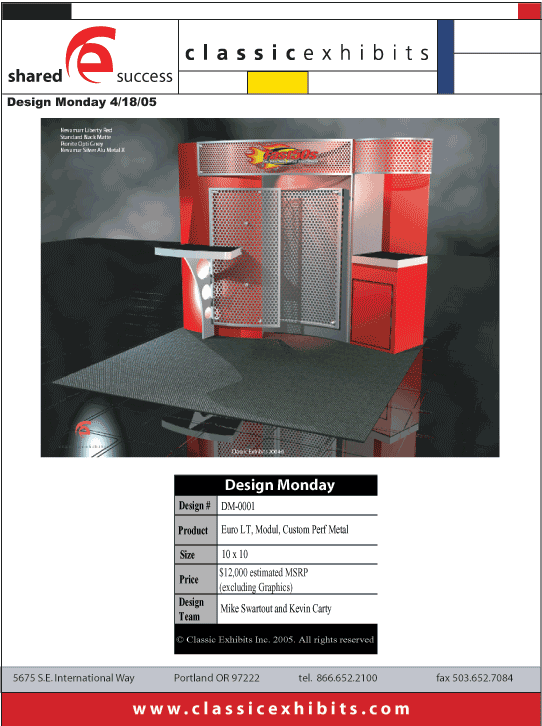This screenshot has height=726, width=542.
Task: Click the Fast50s flame logo on booth
Action: pos(281,156)
